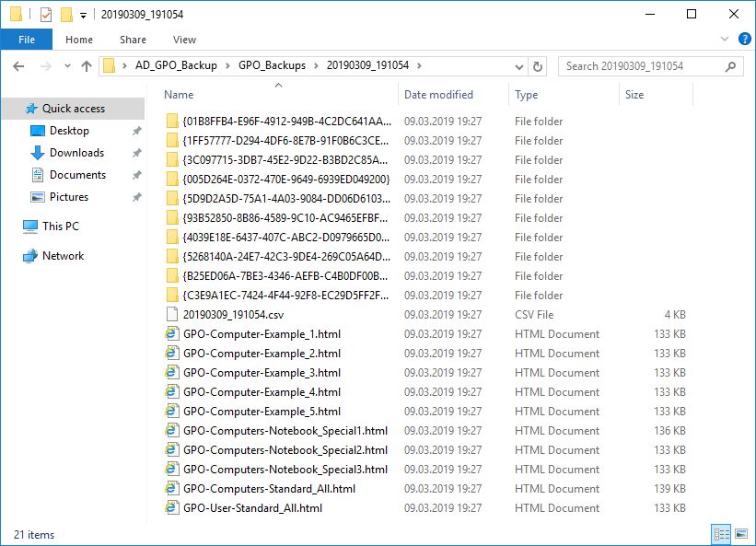756x546 pixels.
Task: Switch to Details view layout
Action: pyautogui.click(x=721, y=534)
